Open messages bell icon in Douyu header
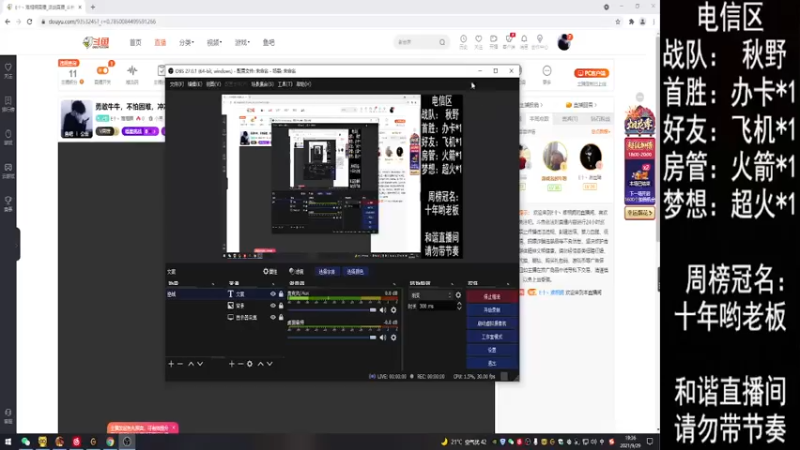 coord(524,41)
